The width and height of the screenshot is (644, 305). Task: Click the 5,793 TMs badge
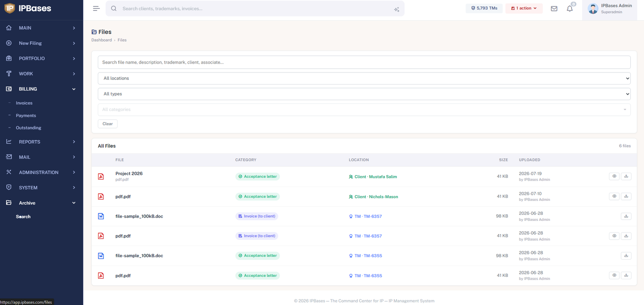pyautogui.click(x=484, y=8)
